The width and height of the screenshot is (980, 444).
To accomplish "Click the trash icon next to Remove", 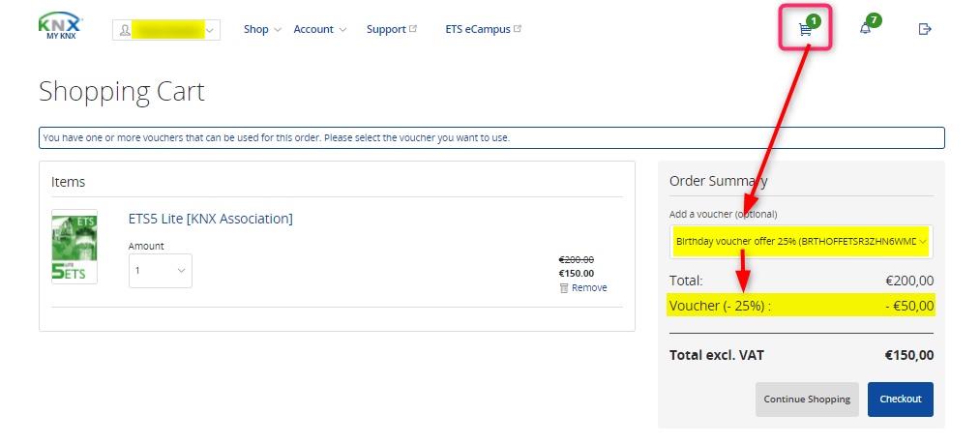I will coord(564,287).
